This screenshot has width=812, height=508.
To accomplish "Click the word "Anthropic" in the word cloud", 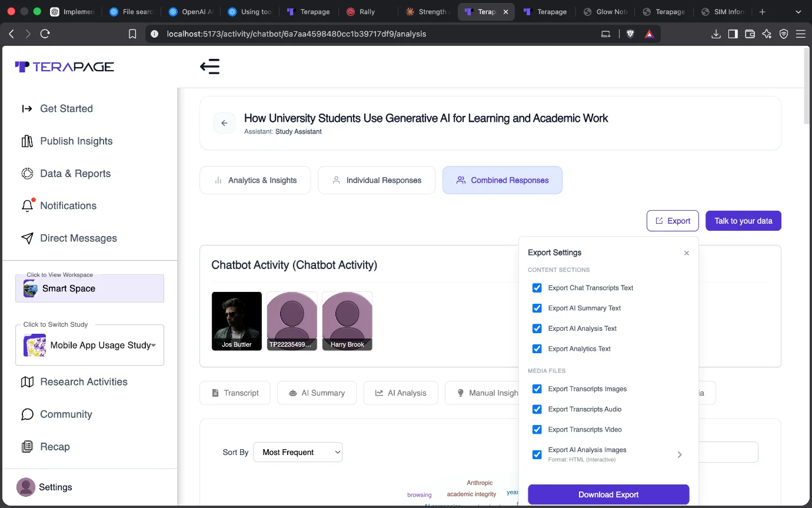I will pyautogui.click(x=480, y=483).
